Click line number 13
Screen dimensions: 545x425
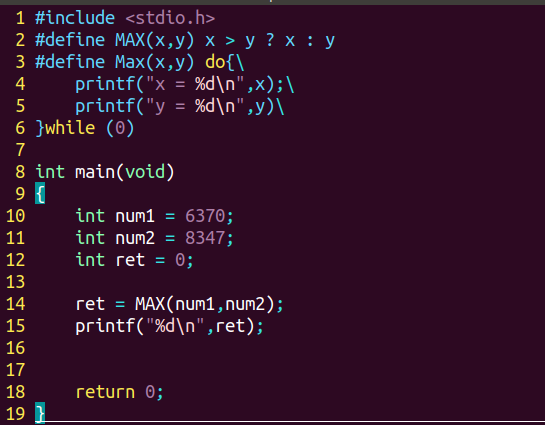point(16,282)
